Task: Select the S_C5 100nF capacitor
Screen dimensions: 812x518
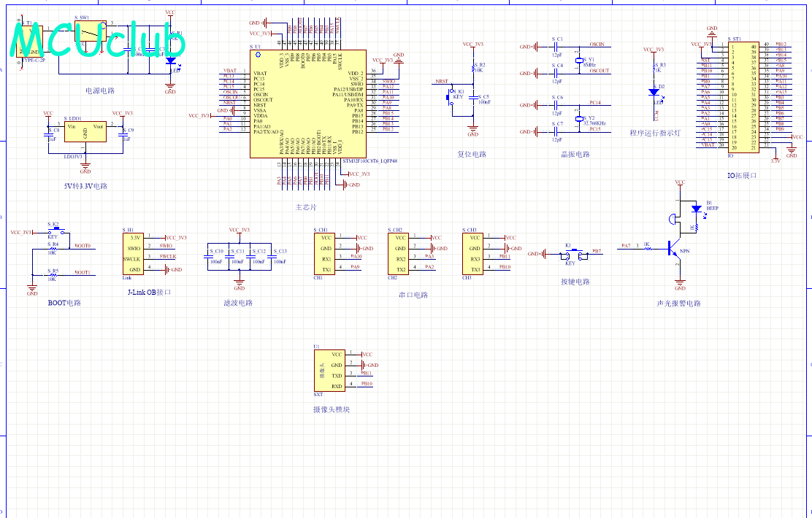Action: tap(472, 97)
